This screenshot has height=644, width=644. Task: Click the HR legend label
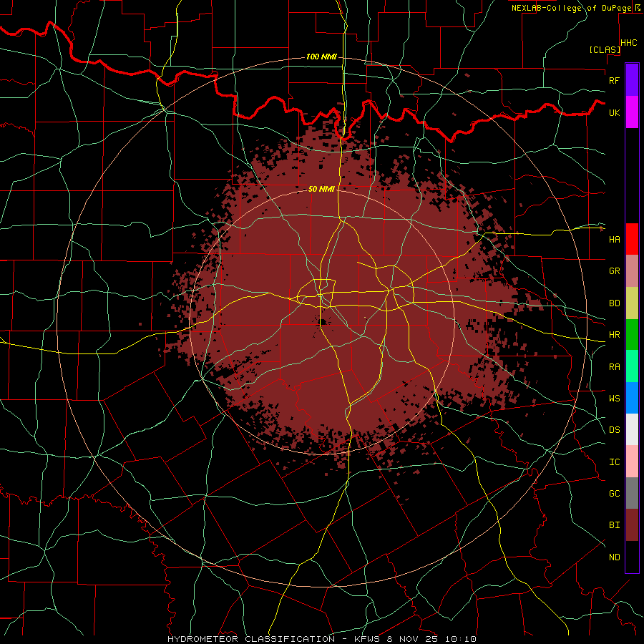coord(614,335)
